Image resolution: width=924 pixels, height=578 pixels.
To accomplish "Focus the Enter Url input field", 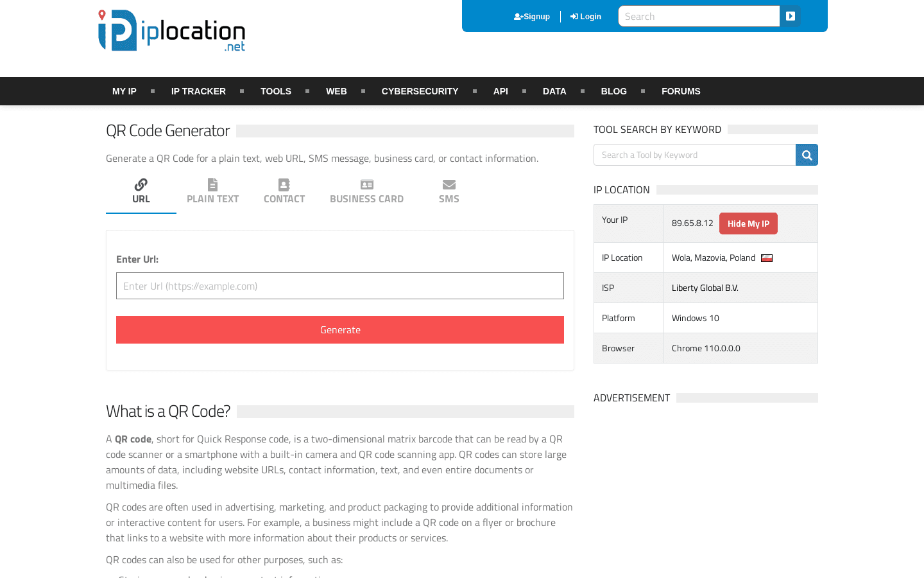I will coord(340,286).
